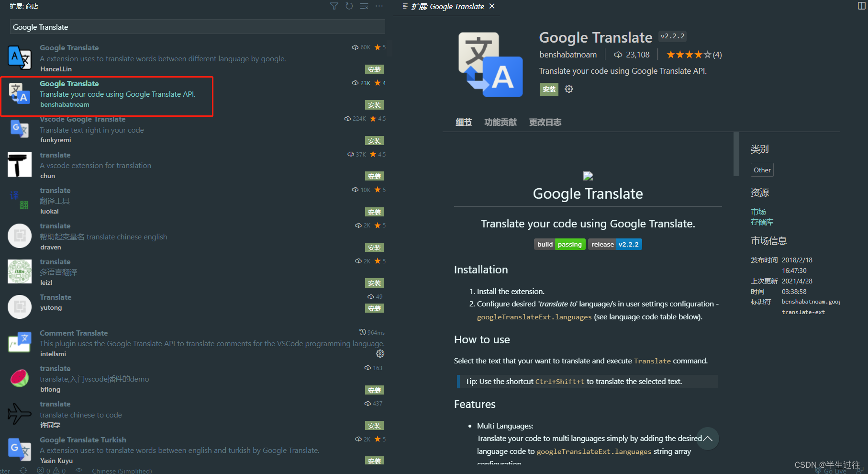Image resolution: width=868 pixels, height=474 pixels.
Task: Install bflong translate extension
Action: [374, 390]
